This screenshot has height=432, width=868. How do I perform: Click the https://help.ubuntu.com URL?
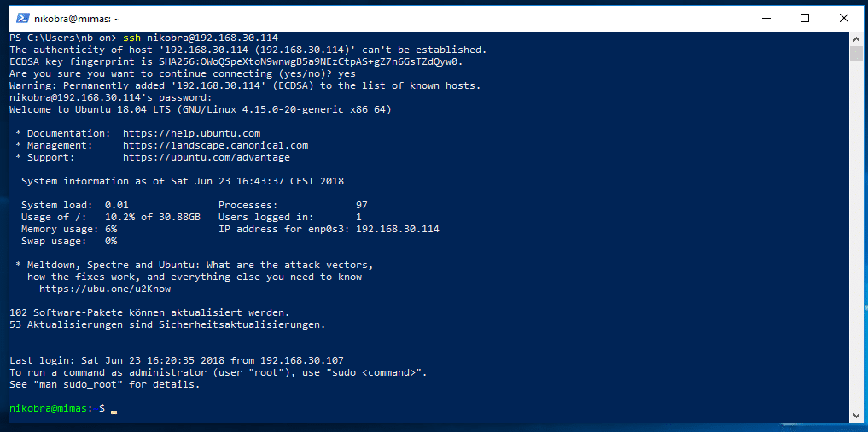[191, 133]
